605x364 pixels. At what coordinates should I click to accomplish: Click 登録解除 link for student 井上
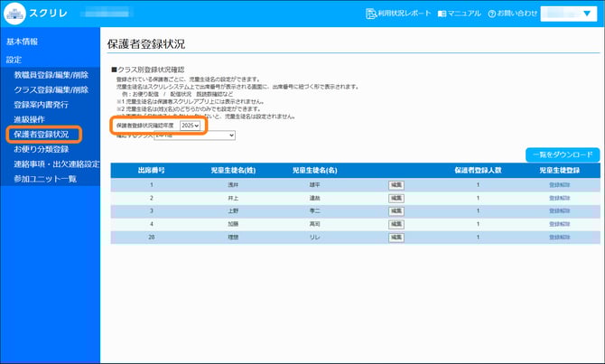(560, 199)
